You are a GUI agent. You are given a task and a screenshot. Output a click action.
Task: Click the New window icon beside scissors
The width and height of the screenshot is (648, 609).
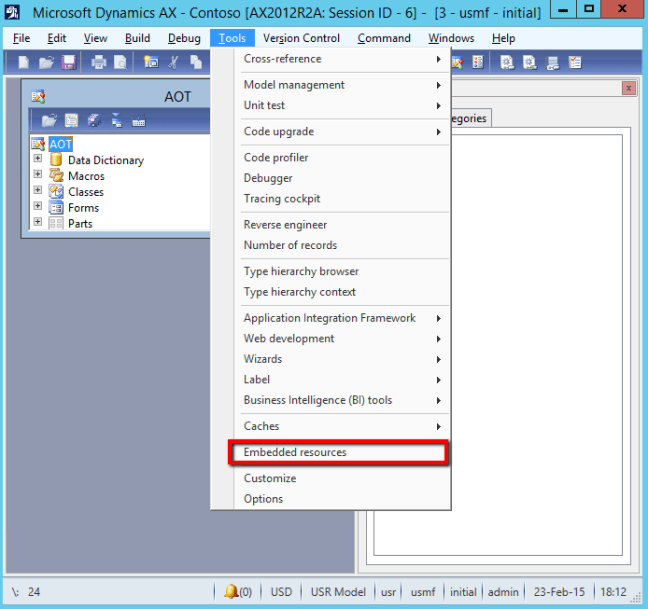click(x=151, y=62)
